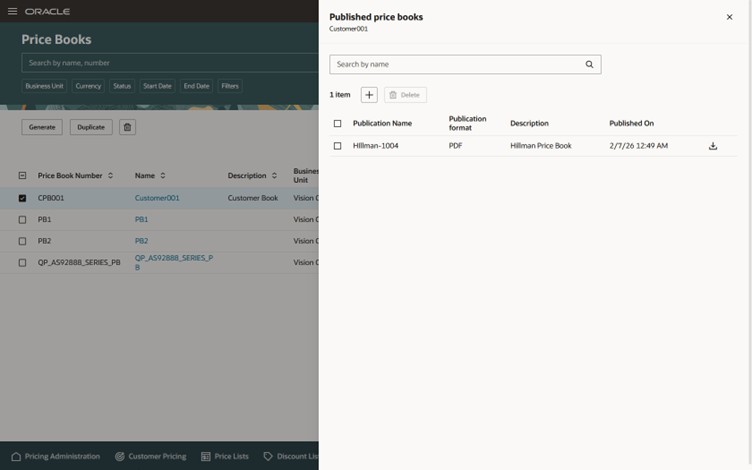Toggle the Hillman-1004 row checkbox
The height and width of the screenshot is (470, 752).
pyautogui.click(x=337, y=146)
